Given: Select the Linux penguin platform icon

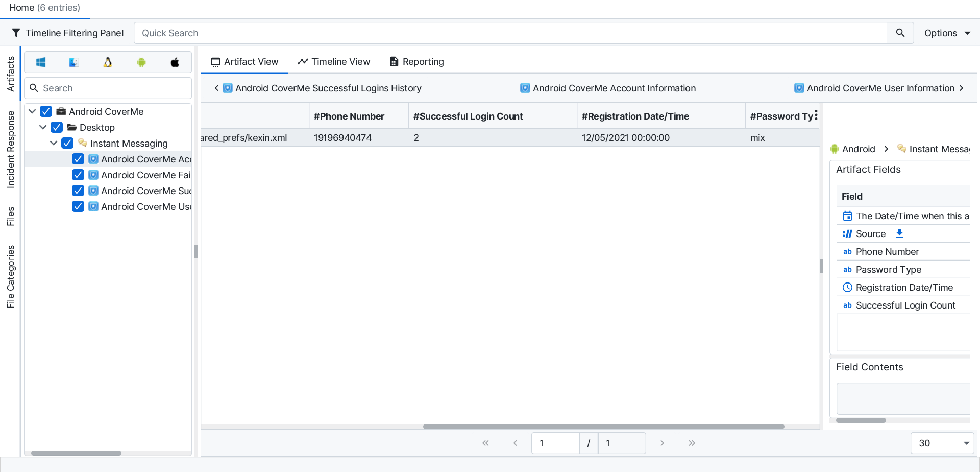Looking at the screenshot, I should click(x=108, y=62).
